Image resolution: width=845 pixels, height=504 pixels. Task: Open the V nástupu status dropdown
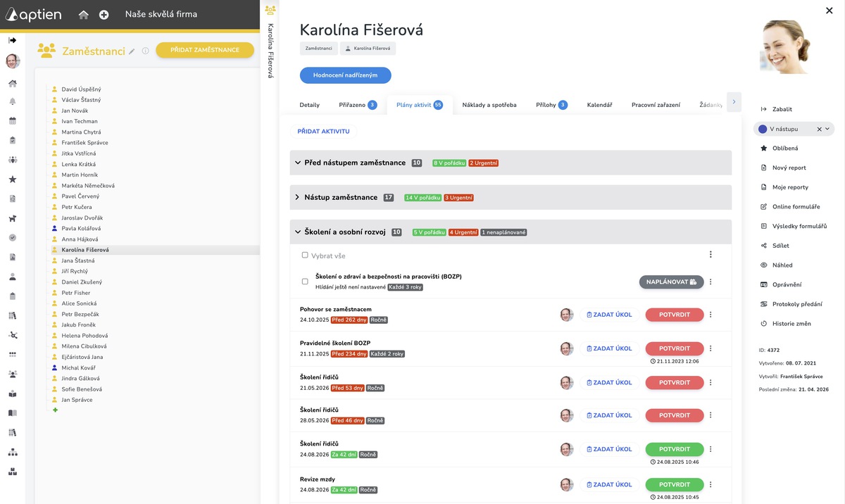tap(794, 129)
